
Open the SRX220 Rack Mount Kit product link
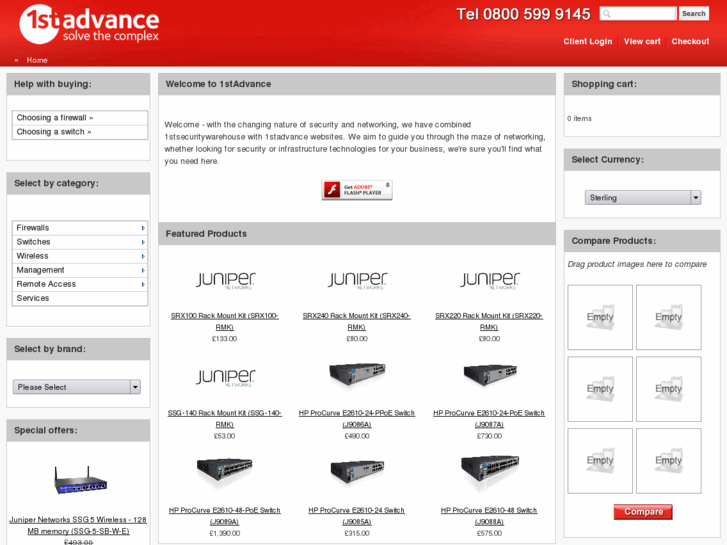pyautogui.click(x=489, y=321)
